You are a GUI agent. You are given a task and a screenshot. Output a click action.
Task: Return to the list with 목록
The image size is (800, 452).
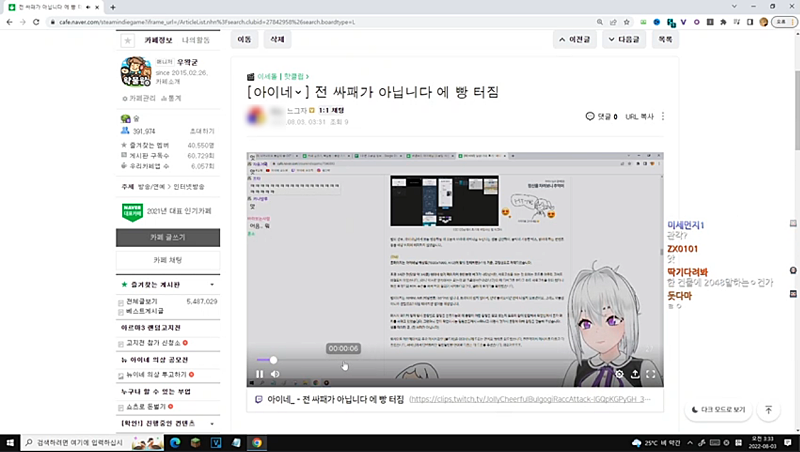tap(665, 39)
